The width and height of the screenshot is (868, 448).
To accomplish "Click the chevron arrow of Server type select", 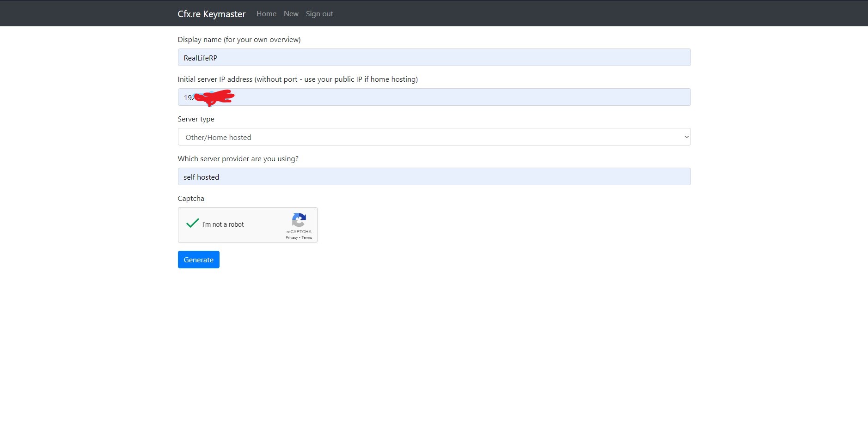I will click(686, 137).
